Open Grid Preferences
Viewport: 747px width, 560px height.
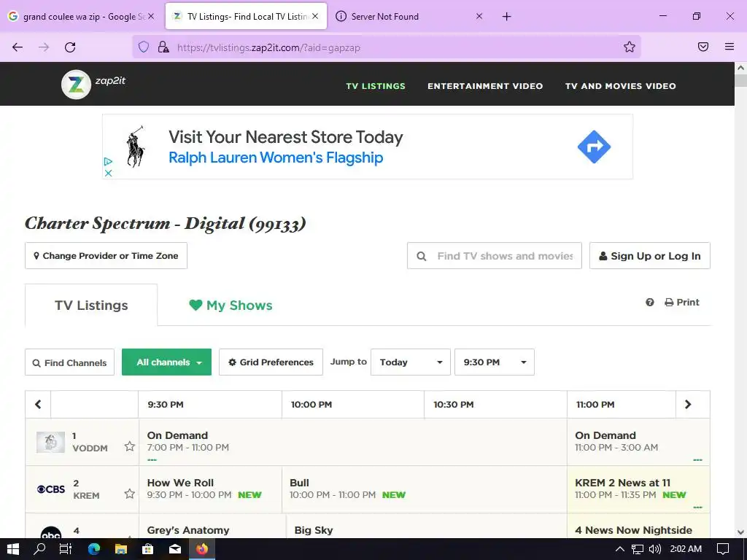[x=271, y=362]
